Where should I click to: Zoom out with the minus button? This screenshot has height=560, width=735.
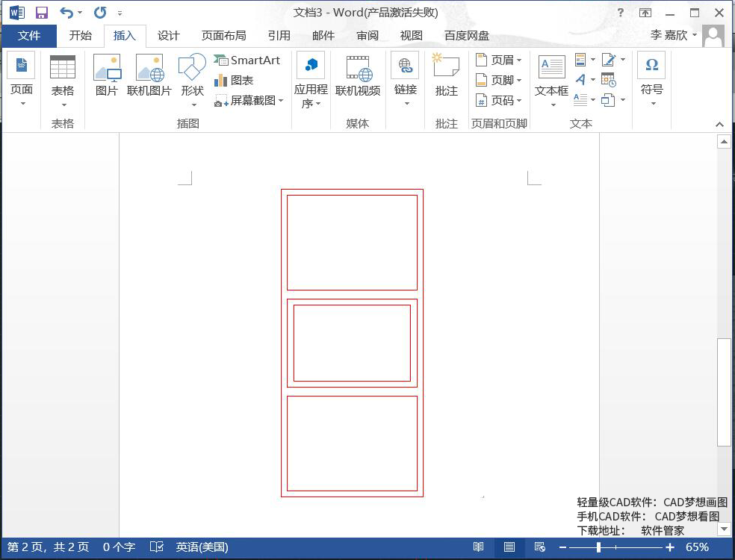tap(563, 547)
